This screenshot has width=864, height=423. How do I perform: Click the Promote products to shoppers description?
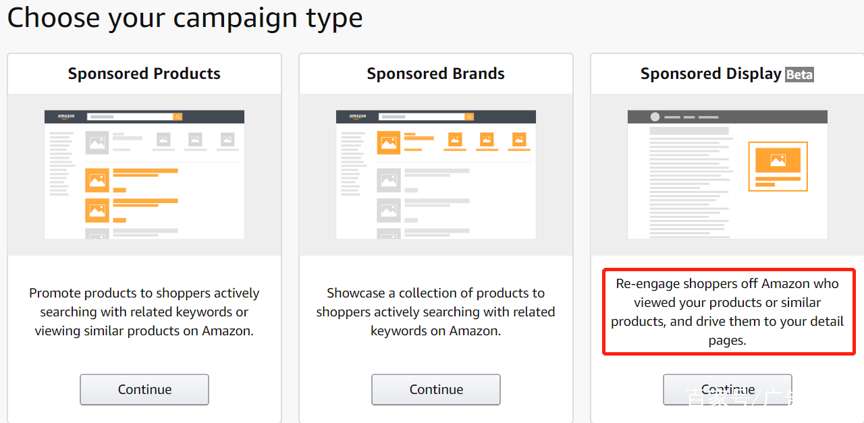point(144,312)
